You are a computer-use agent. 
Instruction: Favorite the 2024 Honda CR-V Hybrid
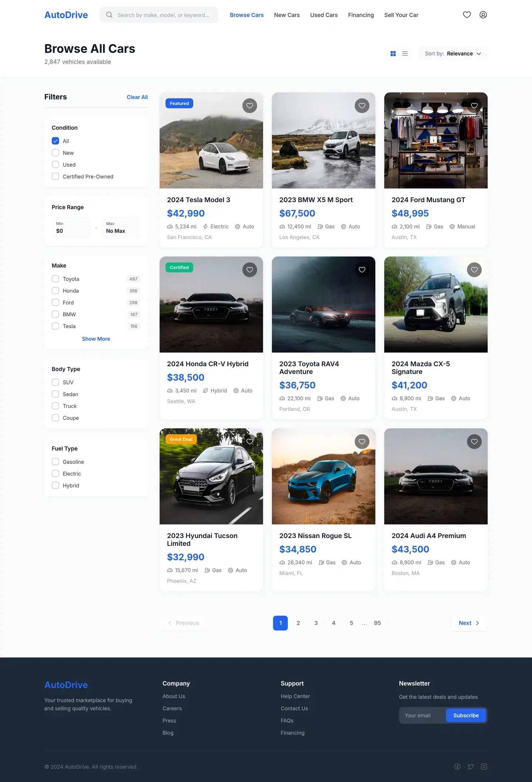tap(250, 270)
